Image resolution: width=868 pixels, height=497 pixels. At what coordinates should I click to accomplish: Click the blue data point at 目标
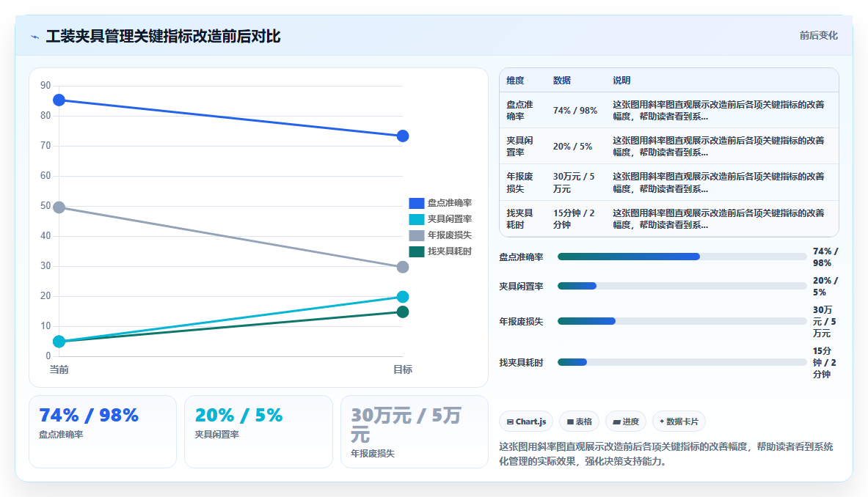pyautogui.click(x=403, y=136)
